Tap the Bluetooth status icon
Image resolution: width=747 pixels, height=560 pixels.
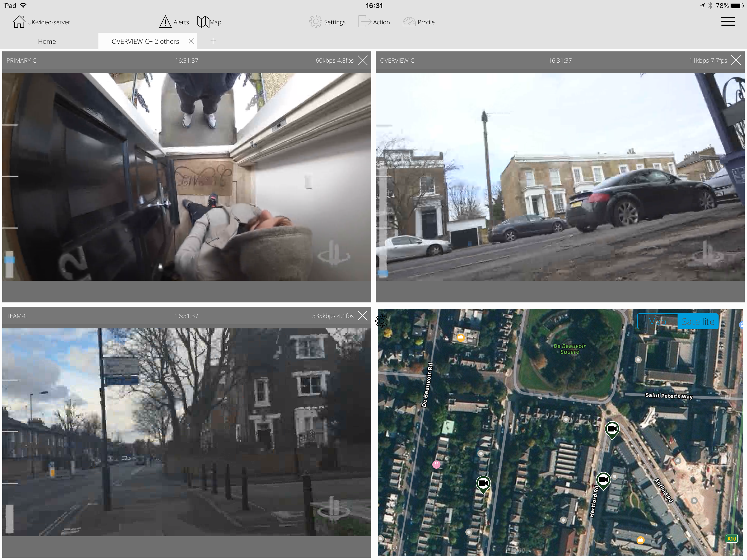click(710, 5)
